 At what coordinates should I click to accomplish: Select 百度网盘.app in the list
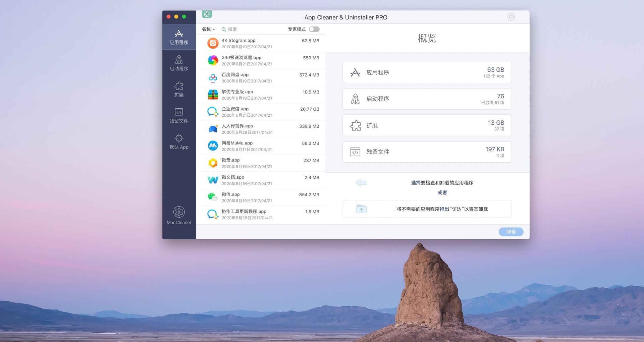click(262, 77)
